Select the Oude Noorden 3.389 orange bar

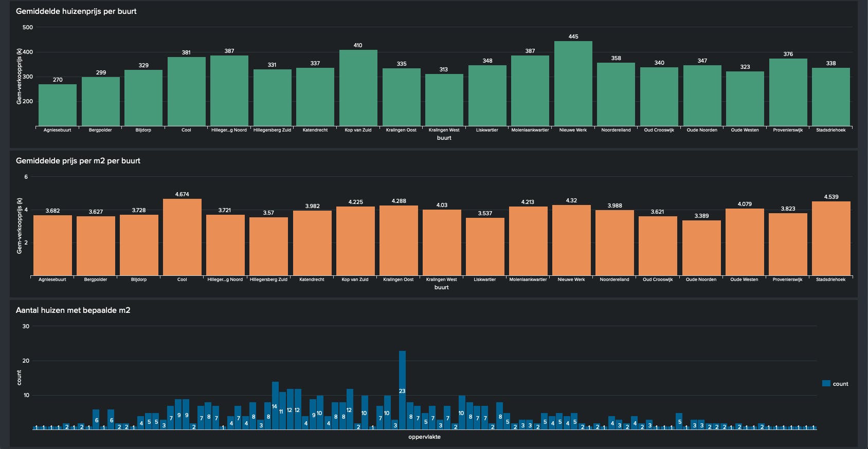click(701, 248)
